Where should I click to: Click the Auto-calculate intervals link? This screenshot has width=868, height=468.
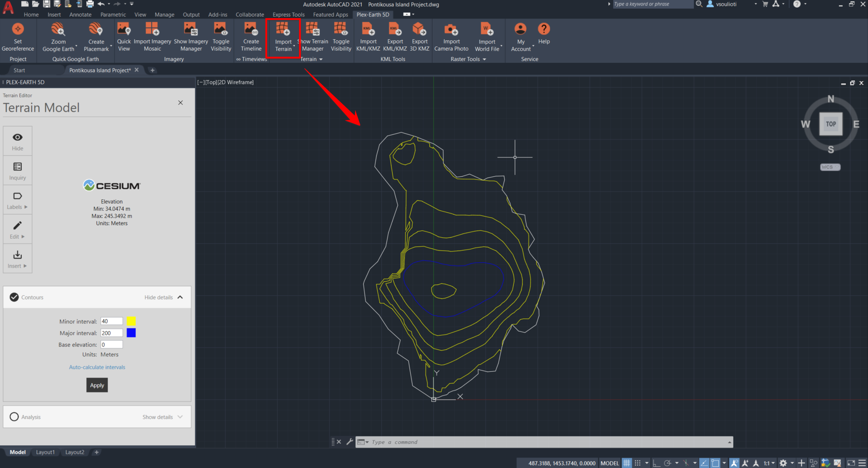(x=97, y=367)
